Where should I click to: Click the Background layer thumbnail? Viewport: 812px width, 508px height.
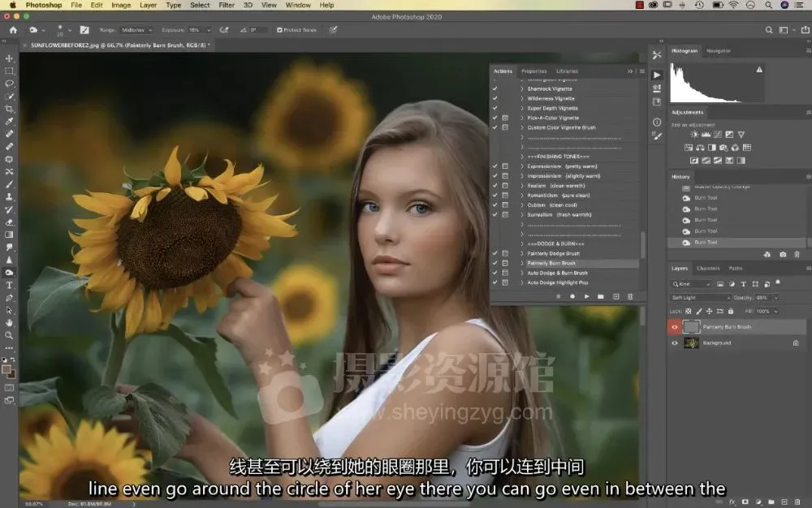pyautogui.click(x=691, y=343)
